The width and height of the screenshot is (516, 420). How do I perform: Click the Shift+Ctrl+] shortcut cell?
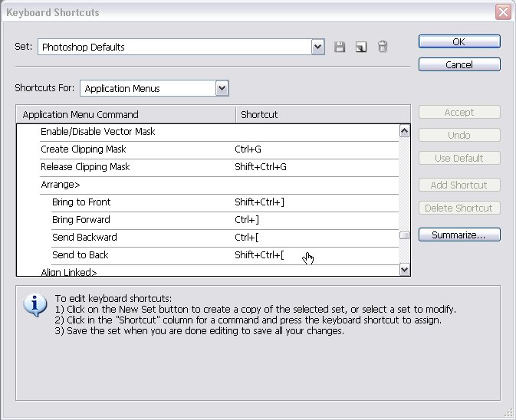point(259,202)
